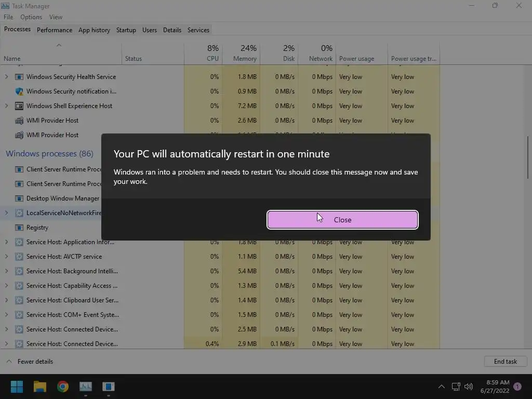Click Service Host: COM+ Event System gear icon
The height and width of the screenshot is (399, 532).
[x=19, y=315]
